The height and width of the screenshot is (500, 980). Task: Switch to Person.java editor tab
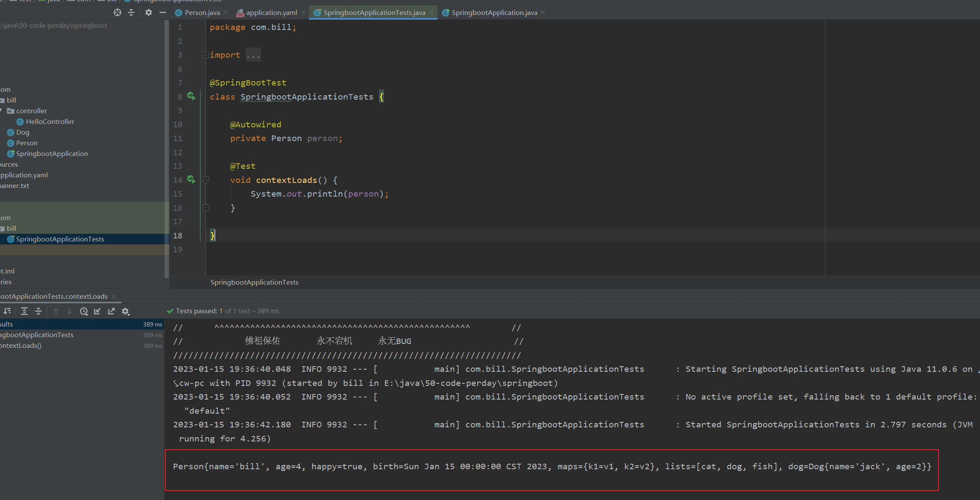202,12
